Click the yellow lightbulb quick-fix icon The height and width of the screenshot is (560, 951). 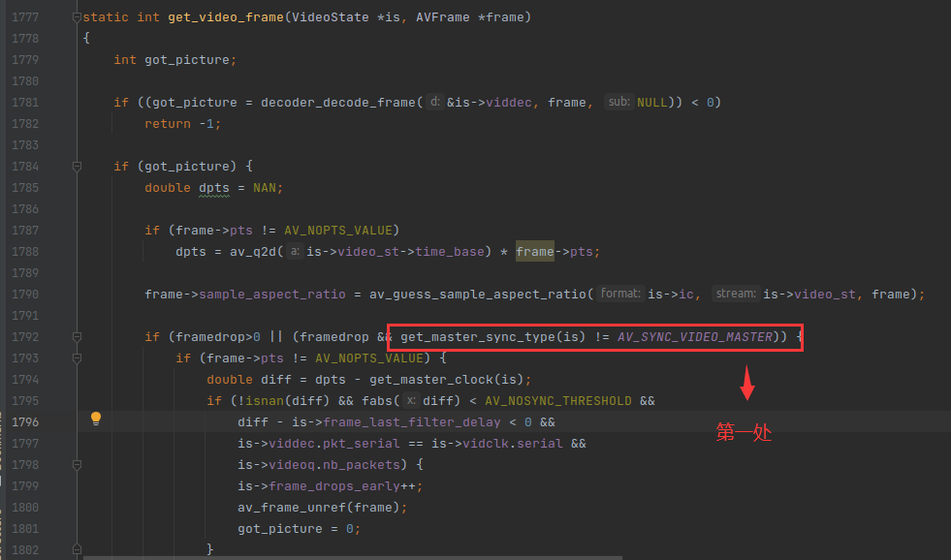coord(95,419)
